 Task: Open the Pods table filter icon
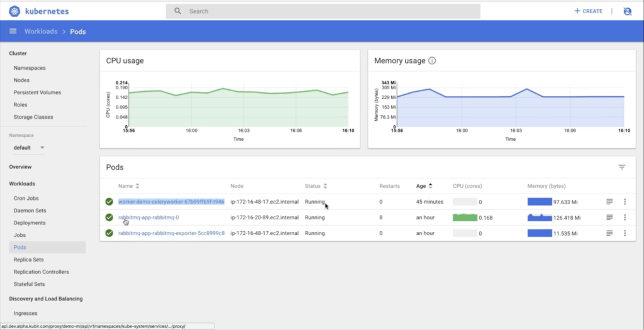click(622, 167)
